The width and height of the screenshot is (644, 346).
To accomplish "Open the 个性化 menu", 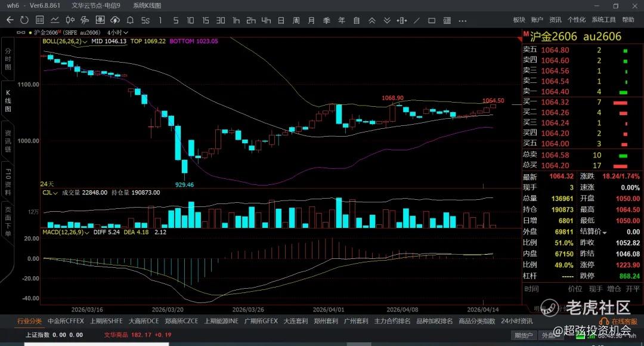I will pos(577,20).
